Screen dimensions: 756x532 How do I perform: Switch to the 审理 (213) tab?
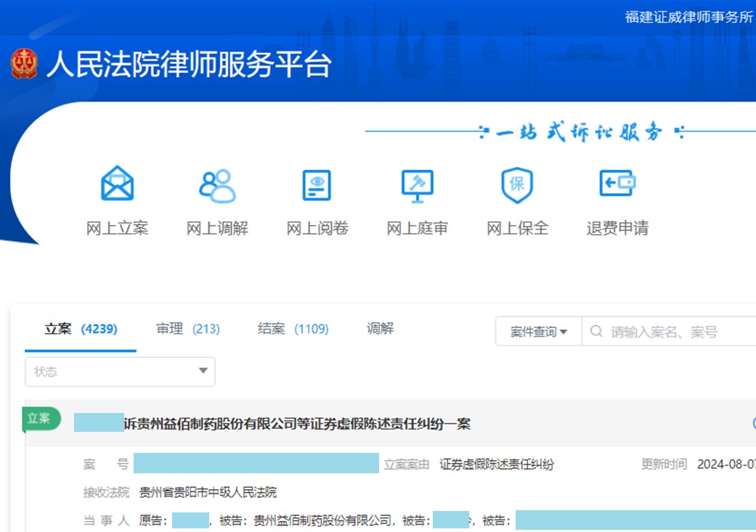[188, 329]
